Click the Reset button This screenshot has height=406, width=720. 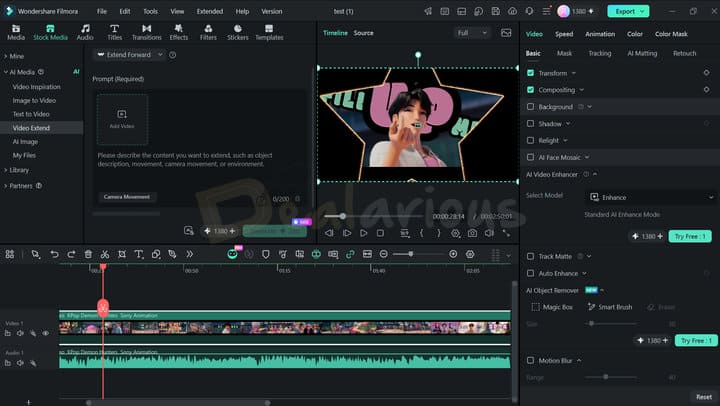click(x=703, y=397)
